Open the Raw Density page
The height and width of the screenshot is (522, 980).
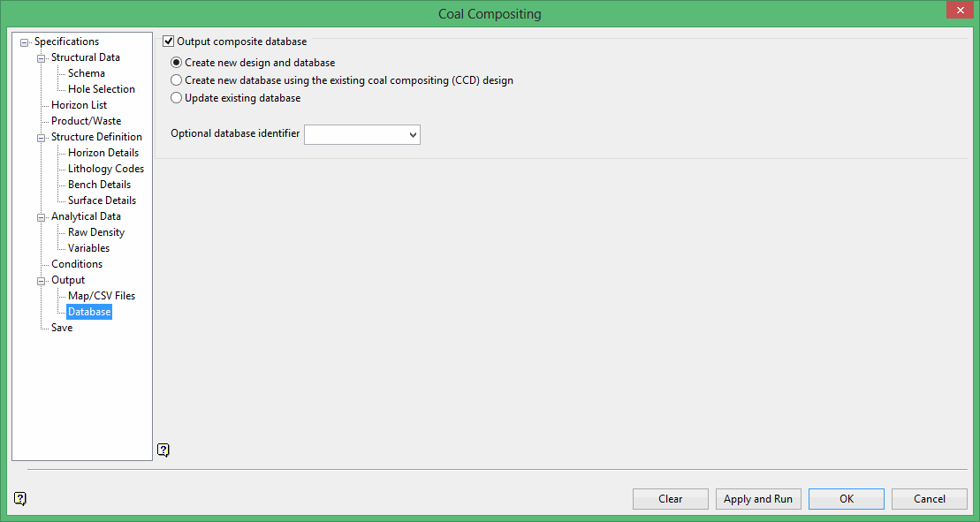96,232
